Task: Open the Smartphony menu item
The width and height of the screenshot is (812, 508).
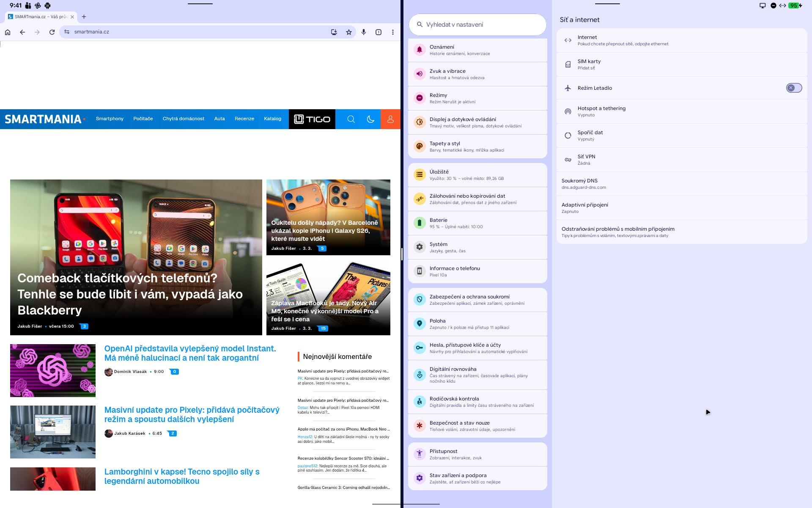Action: coord(110,119)
